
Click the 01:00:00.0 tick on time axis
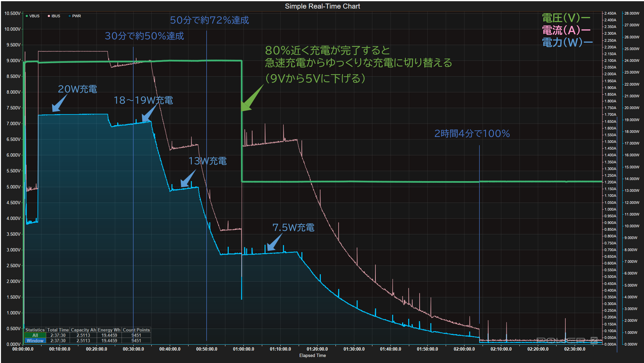click(243, 349)
